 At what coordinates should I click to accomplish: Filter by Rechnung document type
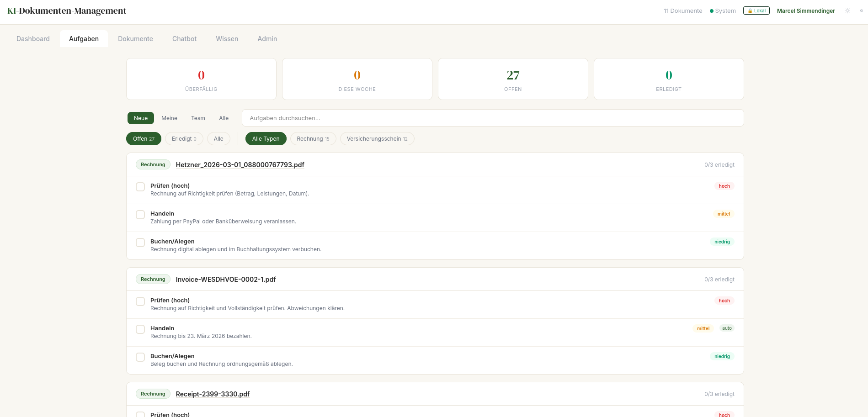tap(313, 139)
